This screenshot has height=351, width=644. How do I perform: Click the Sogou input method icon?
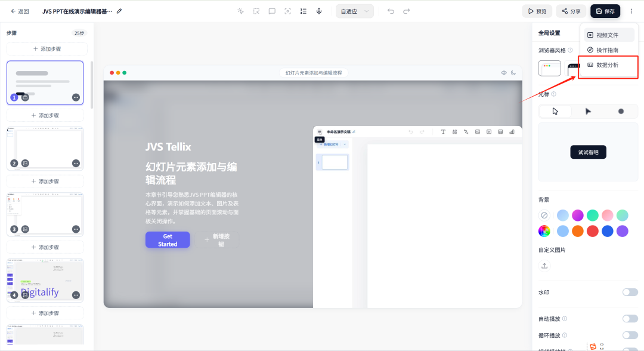pyautogui.click(x=593, y=346)
